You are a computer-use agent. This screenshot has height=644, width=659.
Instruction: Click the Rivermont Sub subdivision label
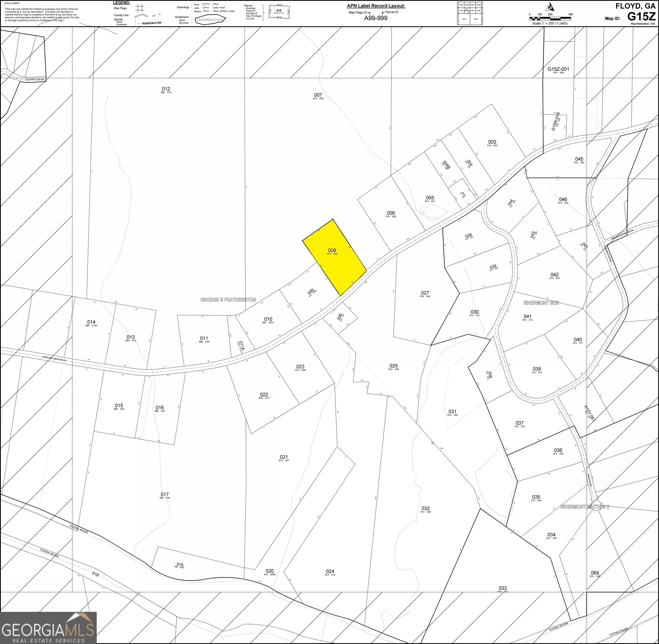click(x=541, y=303)
